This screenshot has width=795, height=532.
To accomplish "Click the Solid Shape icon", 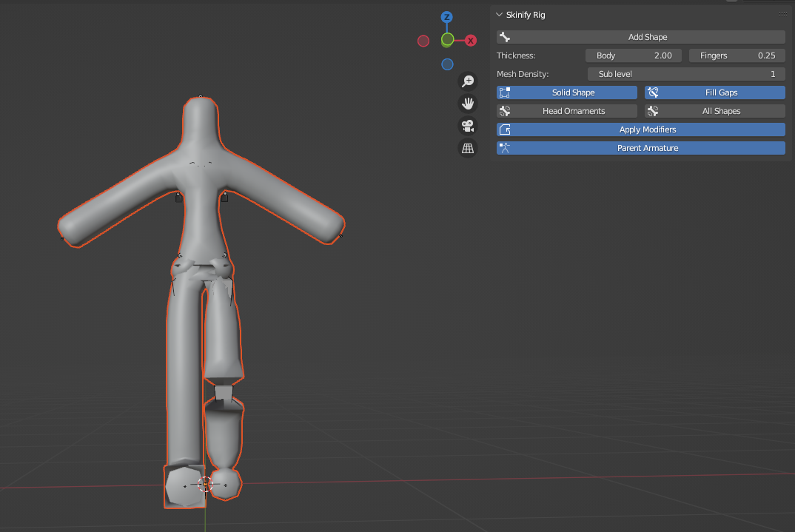I will 505,92.
